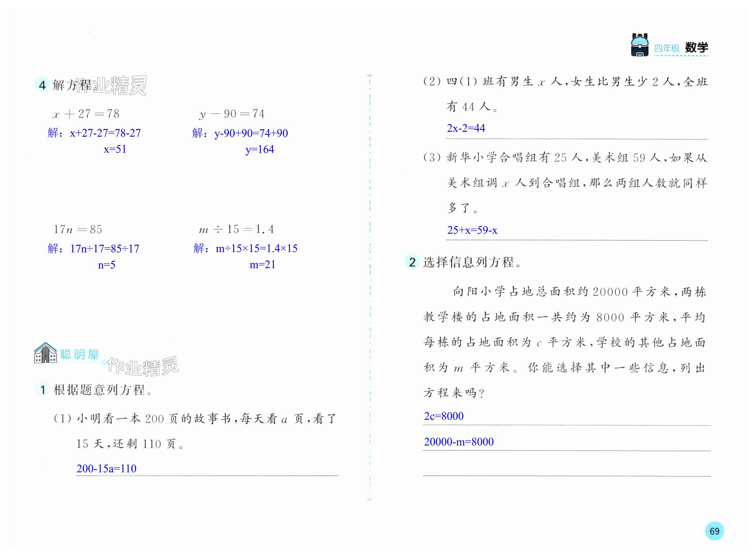Click the 作业精灵 watermark below 聪明屋
The width and height of the screenshot is (756, 555).
143,366
